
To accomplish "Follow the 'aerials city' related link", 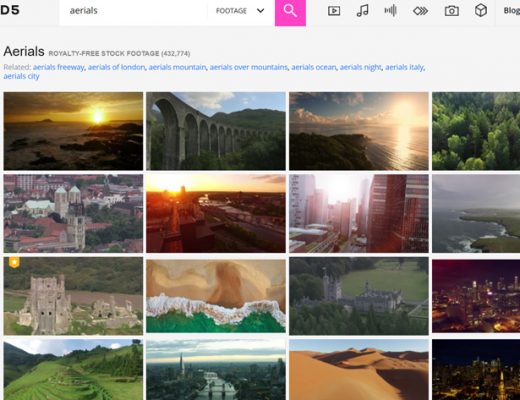I will 21,76.
